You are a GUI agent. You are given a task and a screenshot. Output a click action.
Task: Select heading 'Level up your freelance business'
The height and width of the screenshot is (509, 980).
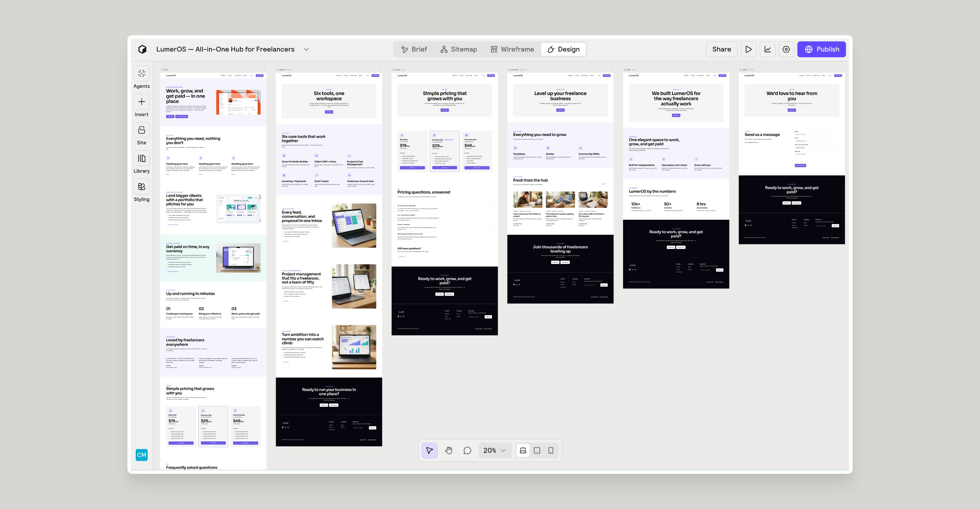(560, 96)
